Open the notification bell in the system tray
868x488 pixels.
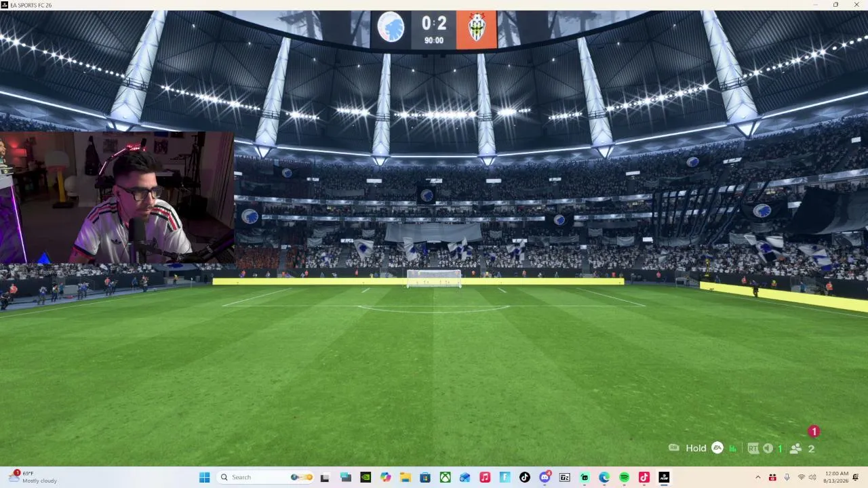click(856, 477)
